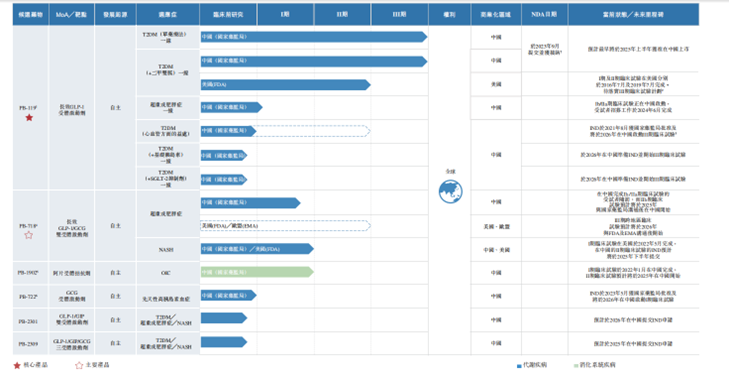Click the first-row T2DM monotherapy blue bar
Viewport: 729px width, 375px height.
click(x=314, y=37)
